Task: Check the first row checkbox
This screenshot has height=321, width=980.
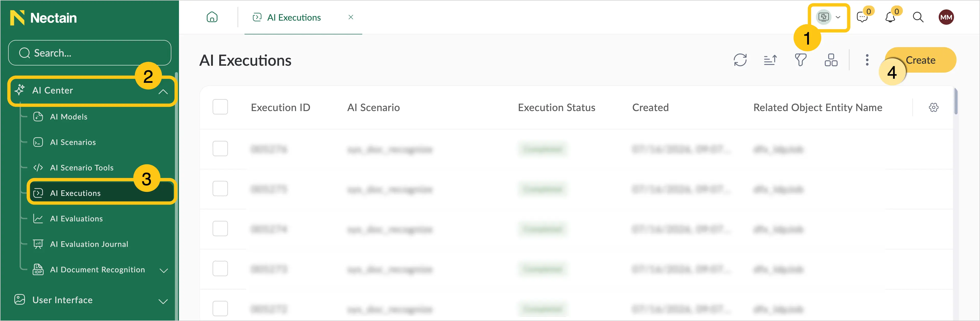Action: click(220, 149)
